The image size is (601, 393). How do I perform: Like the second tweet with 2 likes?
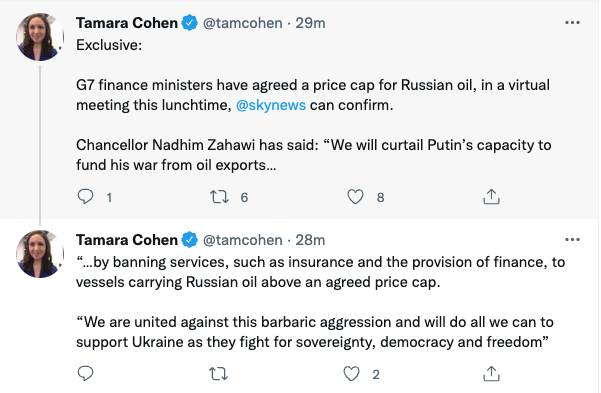click(351, 373)
